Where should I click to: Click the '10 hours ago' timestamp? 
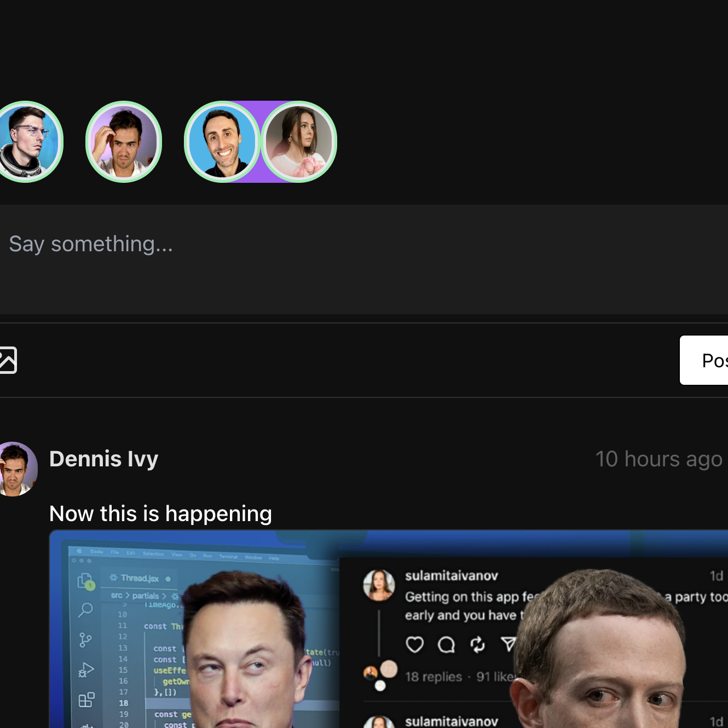659,459
